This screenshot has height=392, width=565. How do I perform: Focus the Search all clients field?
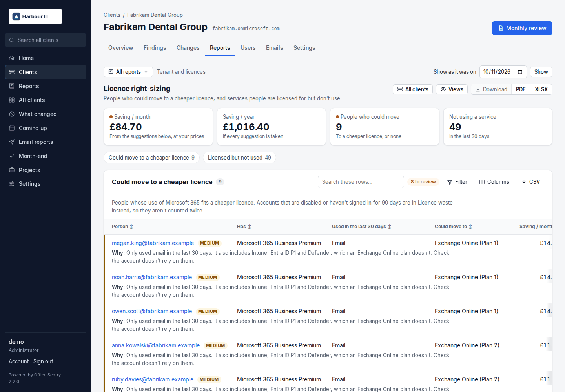(46, 40)
